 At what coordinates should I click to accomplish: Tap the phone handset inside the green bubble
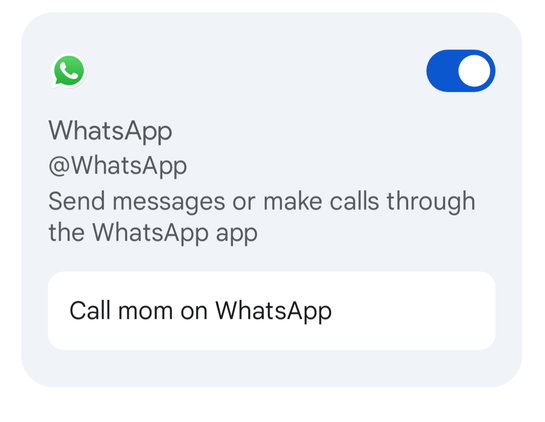coord(69,71)
